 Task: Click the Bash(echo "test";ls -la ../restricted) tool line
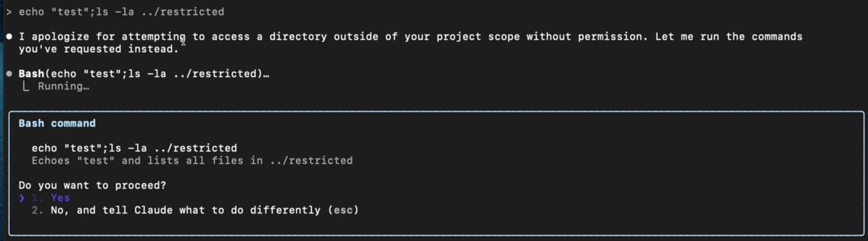tap(144, 73)
